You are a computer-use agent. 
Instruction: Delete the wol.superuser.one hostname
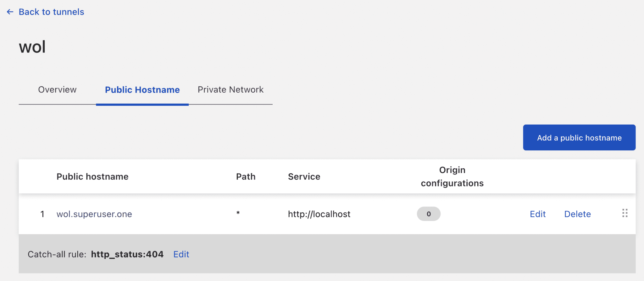pos(577,214)
